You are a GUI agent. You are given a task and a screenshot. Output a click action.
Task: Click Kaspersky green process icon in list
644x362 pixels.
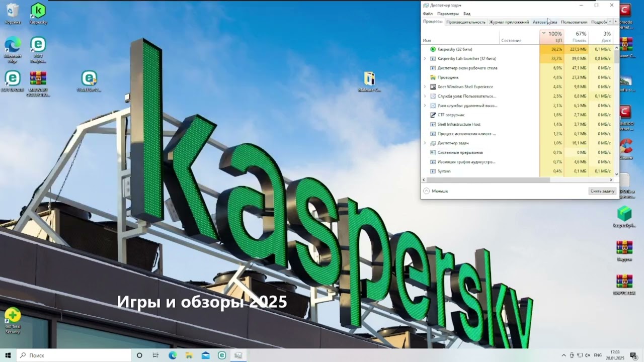[433, 49]
